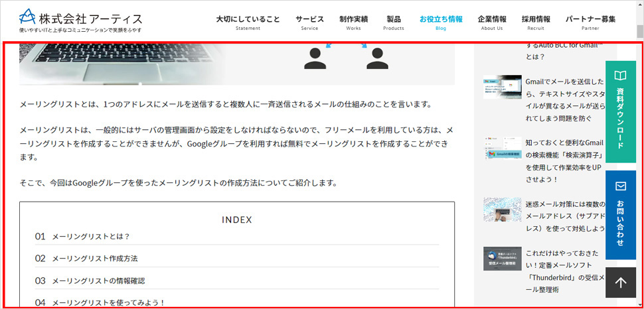Click thumbnail of Gmail text size article
Screen dimensions: 644x309
coord(503,87)
